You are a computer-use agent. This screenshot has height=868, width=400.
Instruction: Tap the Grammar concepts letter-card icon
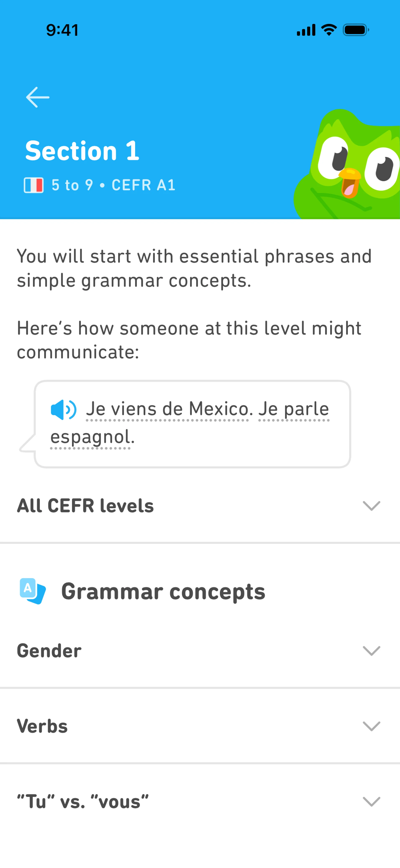click(x=33, y=591)
